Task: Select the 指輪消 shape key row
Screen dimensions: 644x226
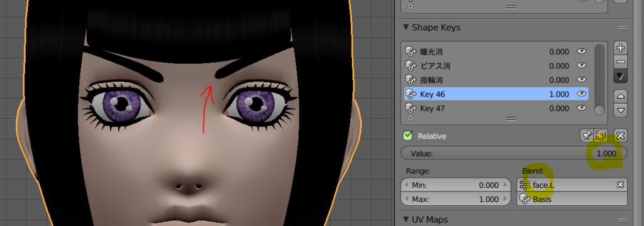Action: 496,80
